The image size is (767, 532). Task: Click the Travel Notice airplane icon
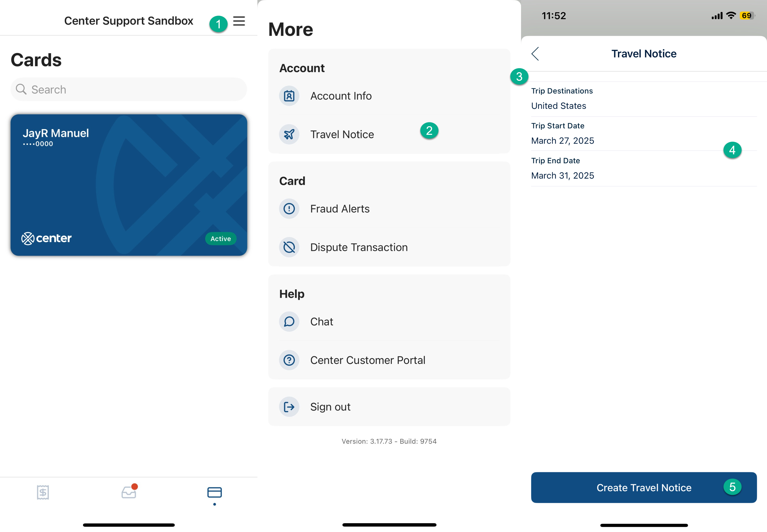[x=289, y=134]
